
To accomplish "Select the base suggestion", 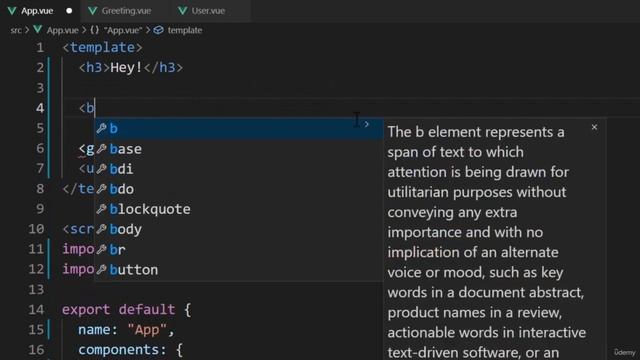I will (239, 149).
